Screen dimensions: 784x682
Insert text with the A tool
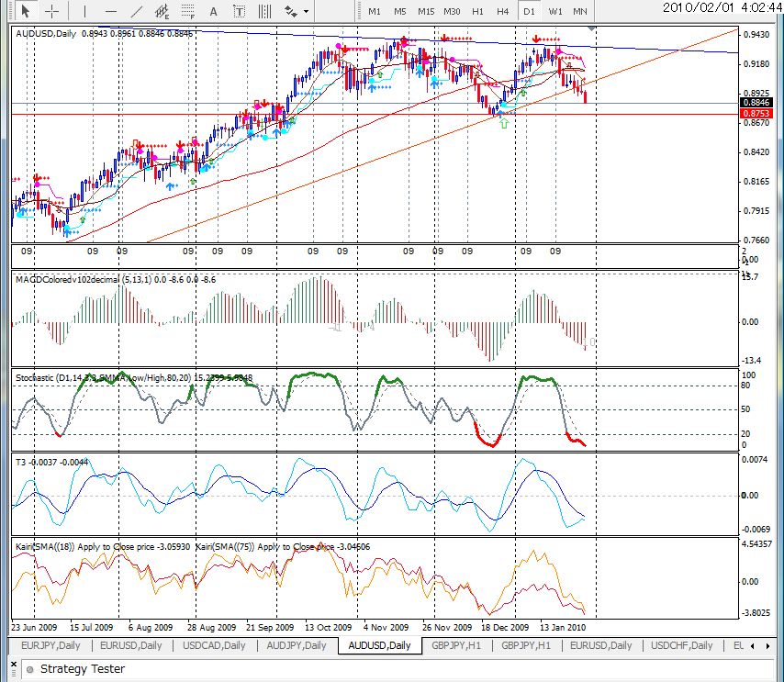tap(214, 10)
